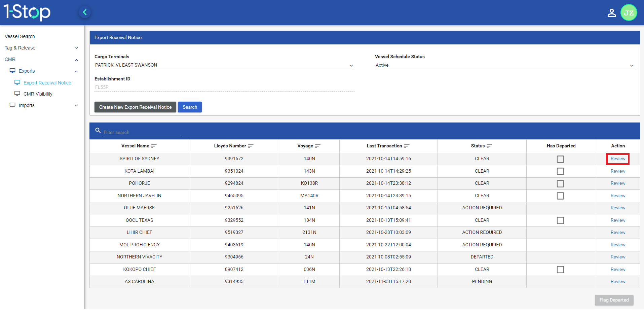Review the NORTHERN VIVACITY row
The width and height of the screenshot is (644, 315).
tap(618, 257)
